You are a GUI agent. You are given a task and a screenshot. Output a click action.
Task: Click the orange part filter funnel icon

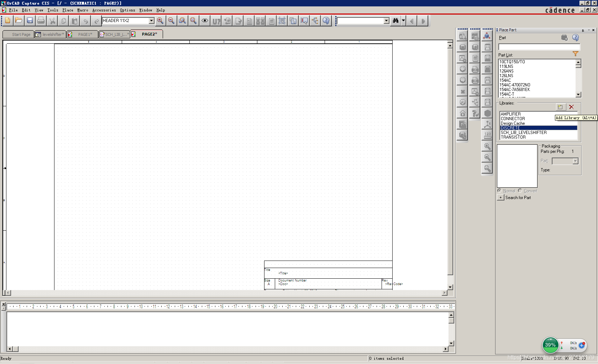575,54
